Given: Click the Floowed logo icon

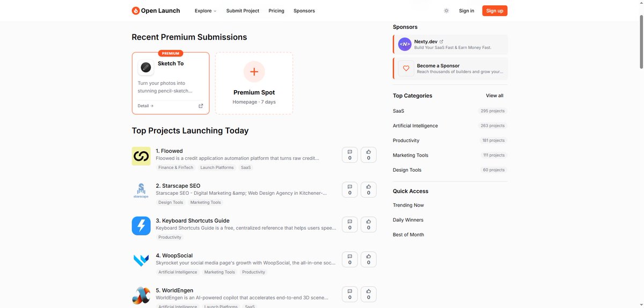Looking at the screenshot, I should pos(141,156).
